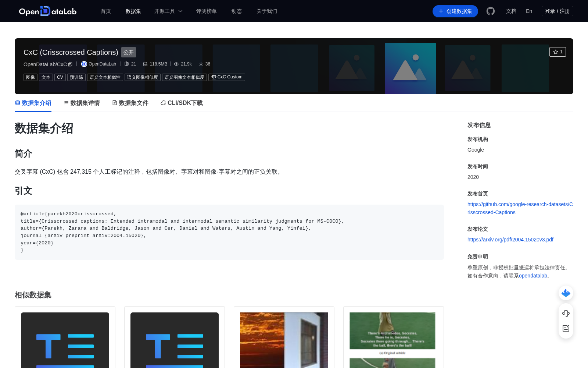The width and height of the screenshot is (588, 368).
Task: Open 评测榜单 navigation item
Action: [207, 11]
